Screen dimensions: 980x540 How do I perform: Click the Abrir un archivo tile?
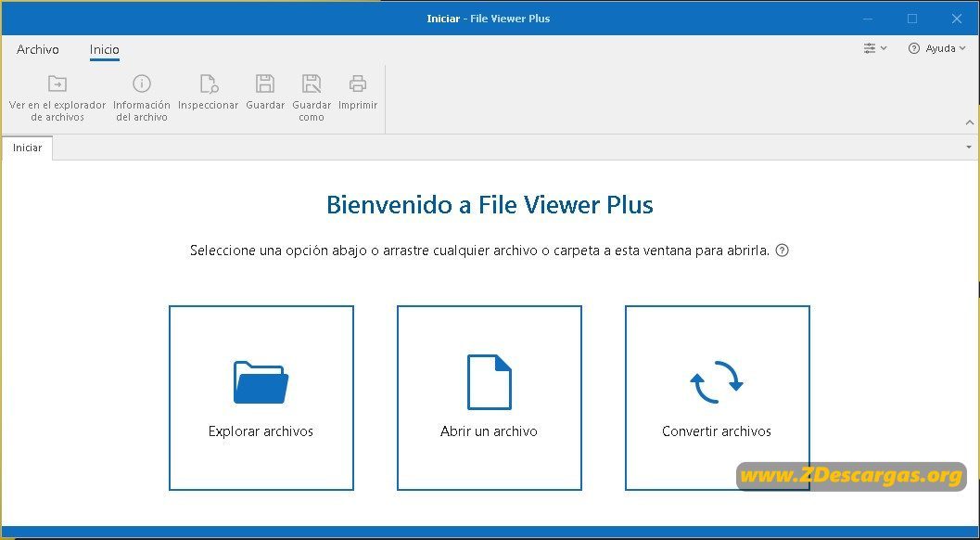pyautogui.click(x=490, y=398)
